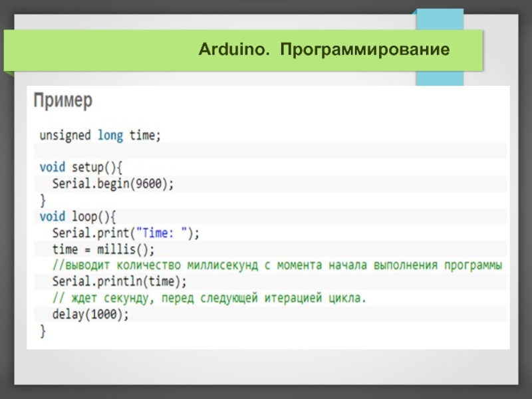Image resolution: width=532 pixels, height=399 pixels.
Task: Select the "delay(1000);" line
Action: pyautogui.click(x=90, y=314)
